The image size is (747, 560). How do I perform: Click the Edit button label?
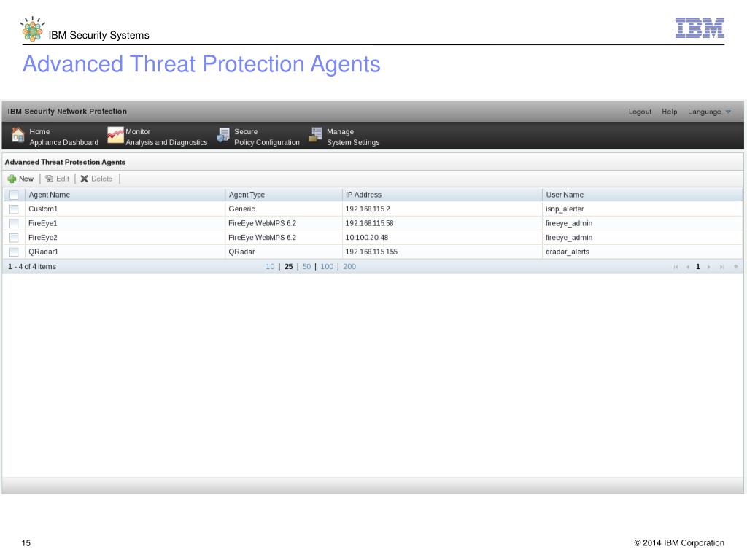(x=63, y=179)
